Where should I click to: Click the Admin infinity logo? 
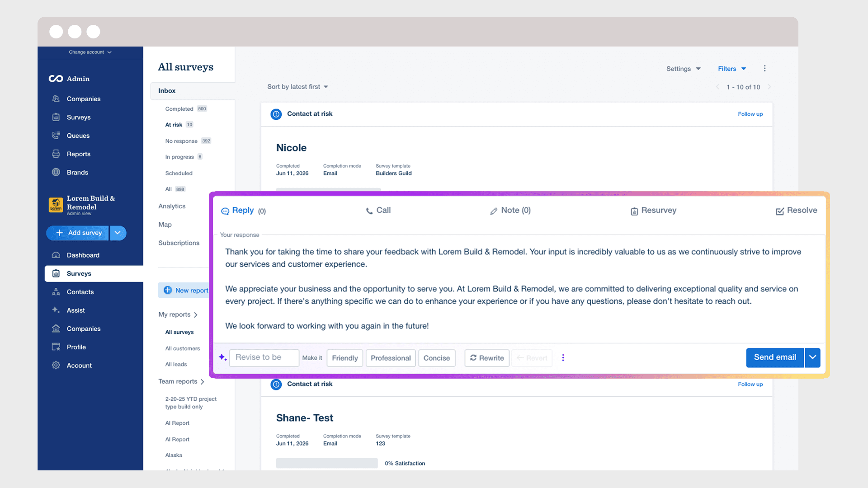(x=56, y=79)
